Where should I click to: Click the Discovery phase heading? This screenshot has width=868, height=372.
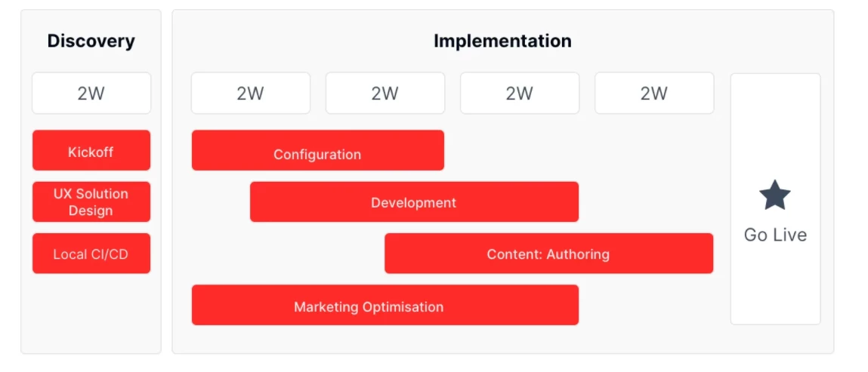(x=91, y=41)
